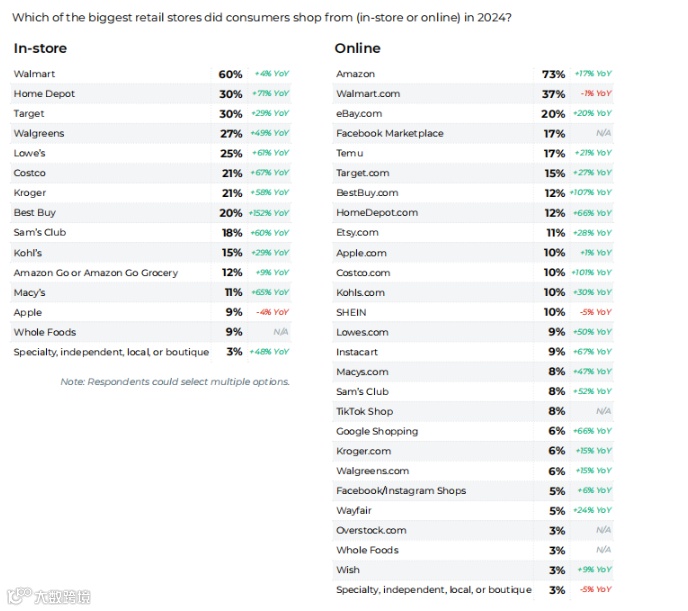Click the 73% value beside Amazon

pyautogui.click(x=553, y=74)
